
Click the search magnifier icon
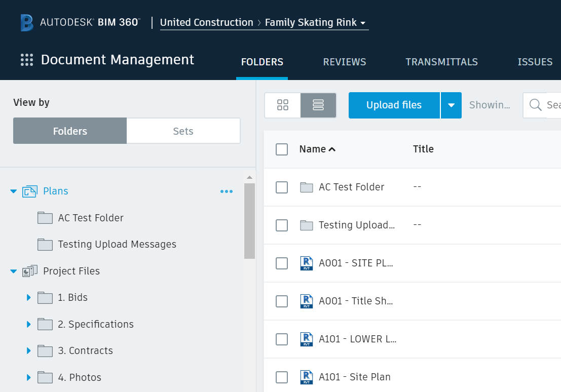(x=535, y=105)
